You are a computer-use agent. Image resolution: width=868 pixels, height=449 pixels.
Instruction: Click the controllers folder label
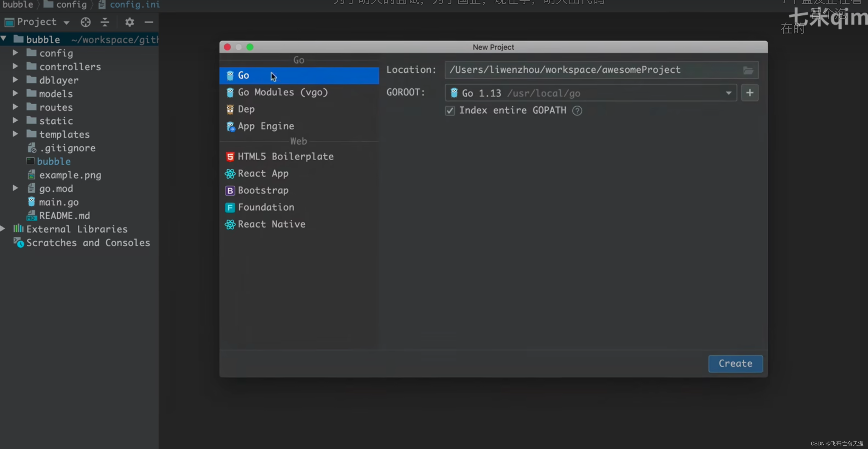[70, 67]
